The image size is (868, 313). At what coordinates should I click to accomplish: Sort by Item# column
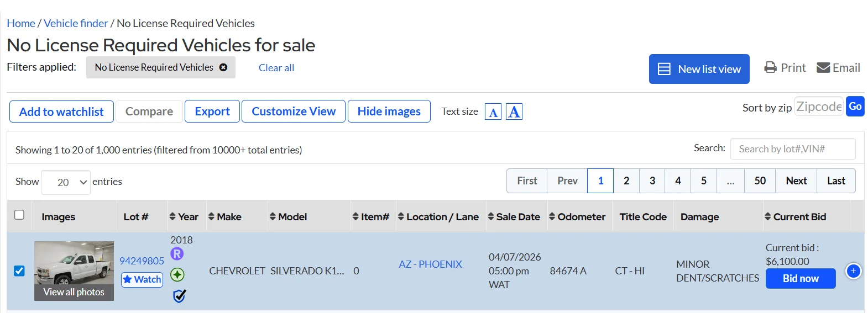[x=355, y=217]
